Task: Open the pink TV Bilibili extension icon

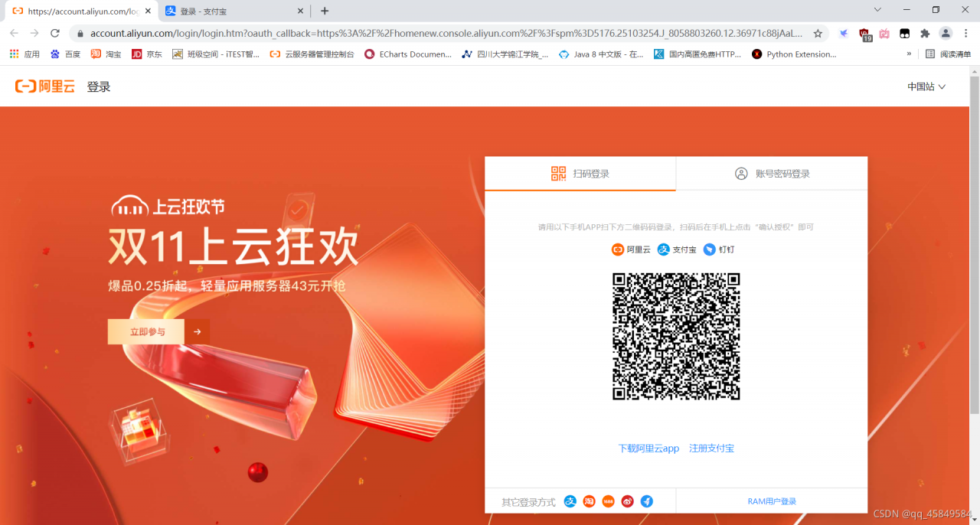Action: pyautogui.click(x=884, y=33)
